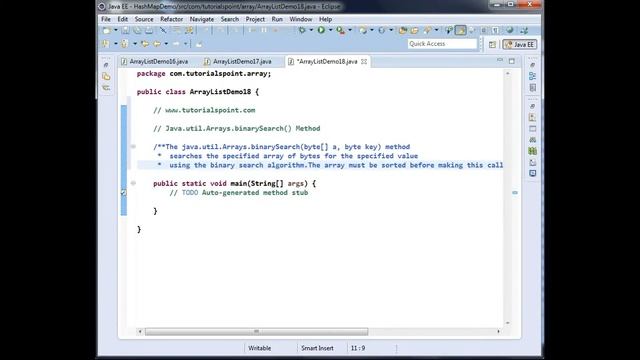This screenshot has height=360, width=640.
Task: Click the Writable status bar entry
Action: click(x=260, y=348)
